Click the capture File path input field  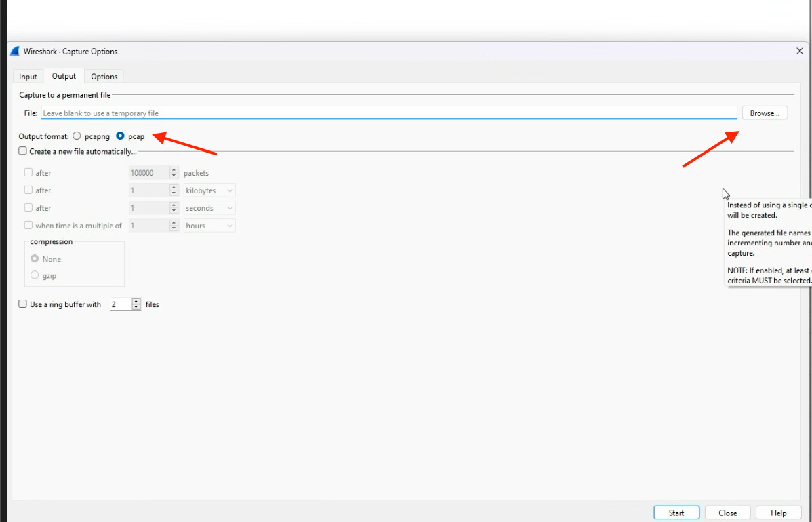click(x=389, y=113)
